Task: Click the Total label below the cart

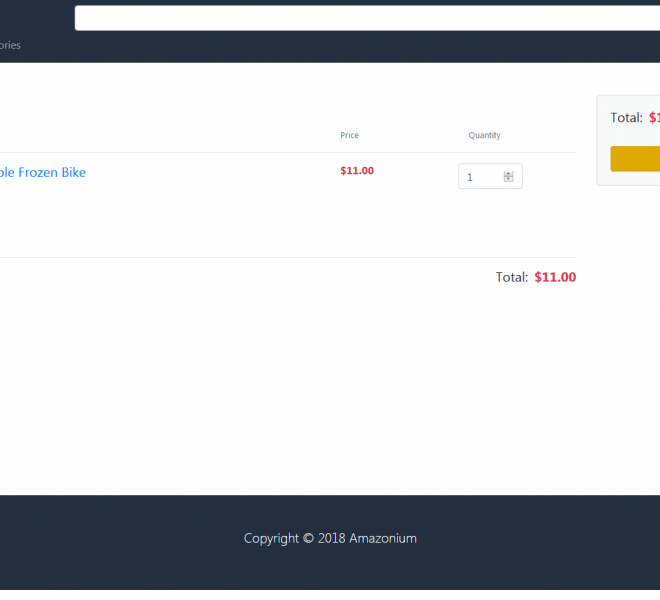Action: (x=511, y=277)
